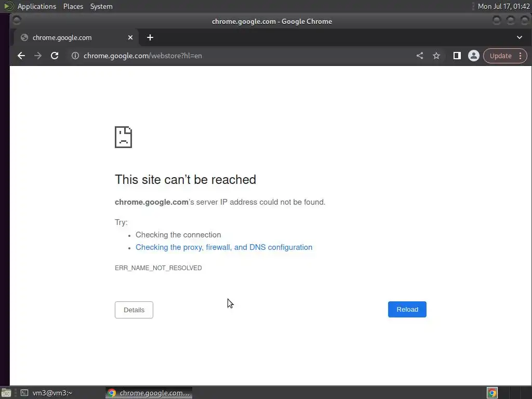
Task: Click the sad page error icon
Action: click(x=123, y=137)
